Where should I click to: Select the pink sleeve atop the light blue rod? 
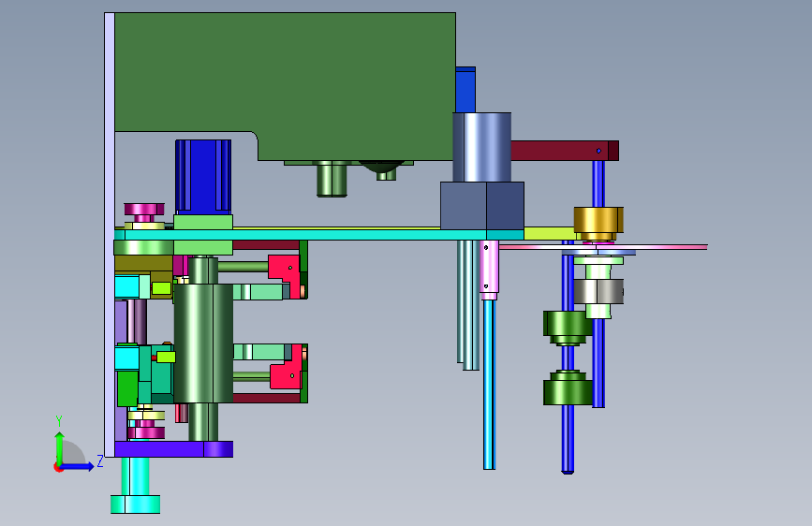pos(489,270)
